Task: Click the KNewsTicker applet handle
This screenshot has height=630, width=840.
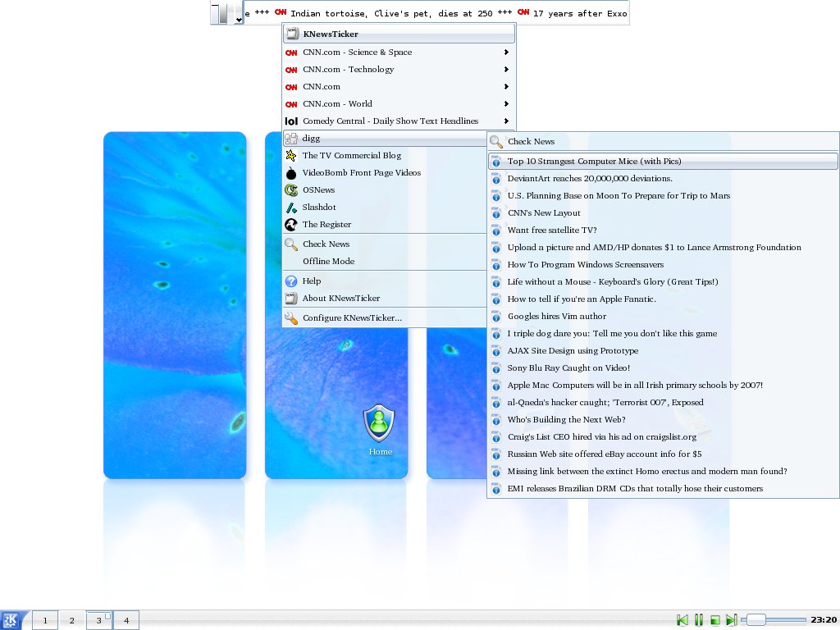Action: pyautogui.click(x=222, y=13)
